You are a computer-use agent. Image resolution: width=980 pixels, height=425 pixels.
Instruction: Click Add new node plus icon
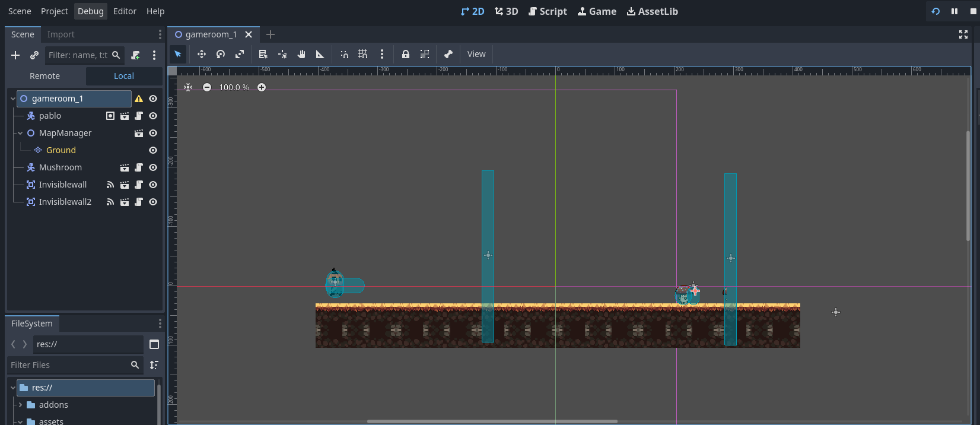click(15, 55)
